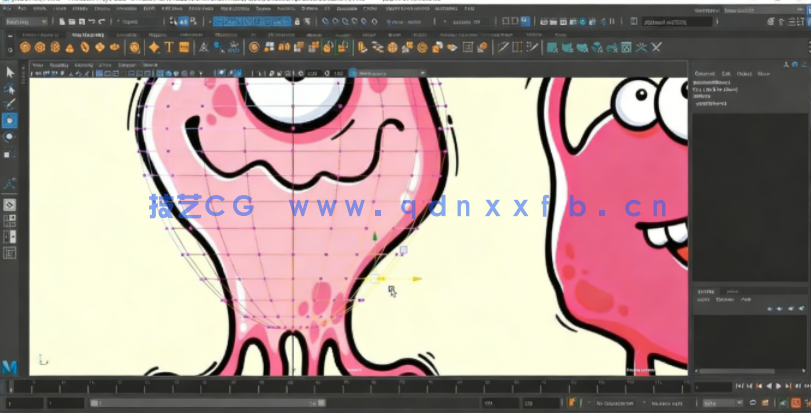Click the orange star-shaped shelf icon
Viewport: 811px width, 413px height.
coord(154,46)
